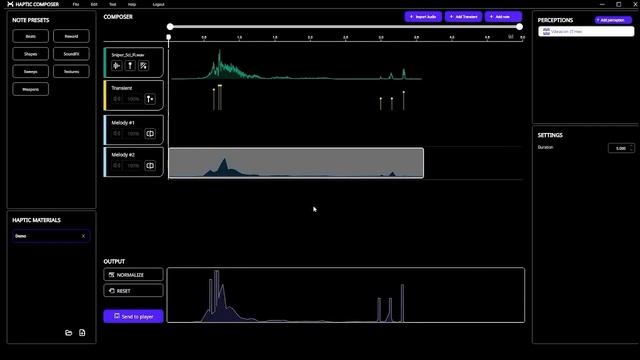
Task: Select the Melody #1 track name
Action: tap(123, 122)
